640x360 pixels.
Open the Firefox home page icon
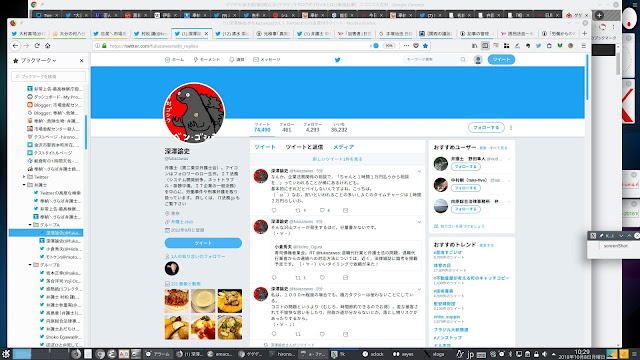click(x=48, y=46)
